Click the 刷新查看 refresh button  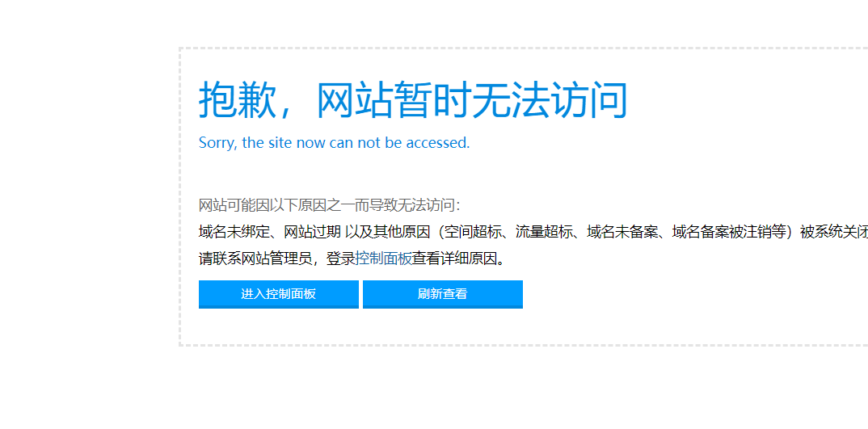pos(442,294)
